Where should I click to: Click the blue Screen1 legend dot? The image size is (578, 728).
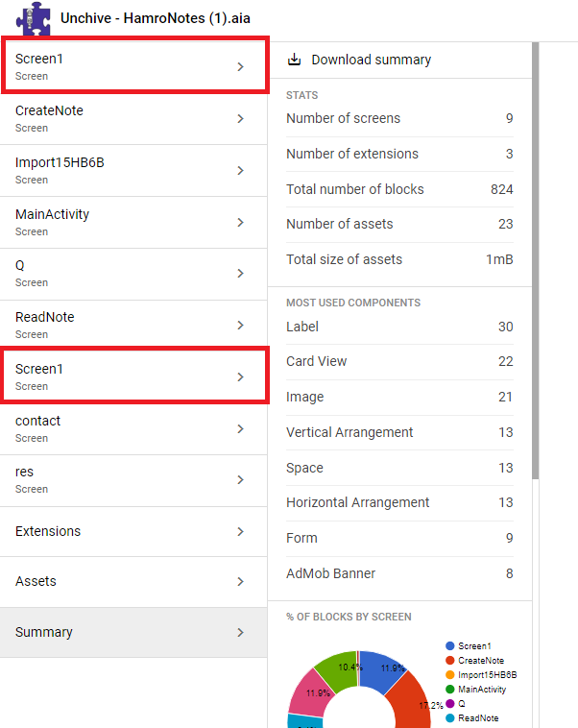click(449, 645)
